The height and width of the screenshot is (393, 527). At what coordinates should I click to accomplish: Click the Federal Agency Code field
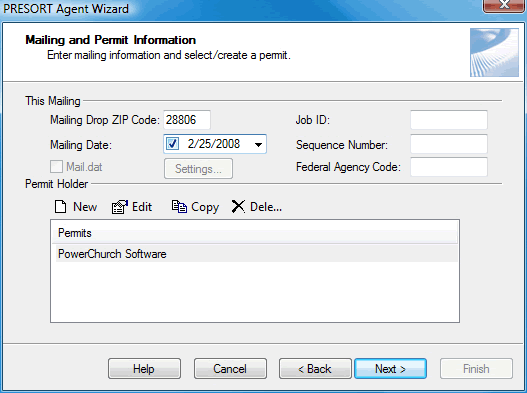(449, 167)
